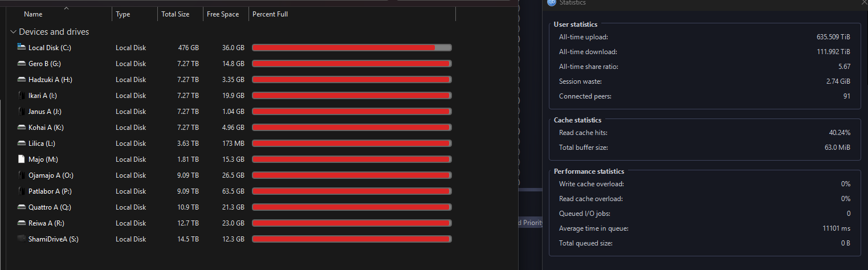Select the Local Disk (C:) name
This screenshot has width=868, height=270.
tap(50, 48)
